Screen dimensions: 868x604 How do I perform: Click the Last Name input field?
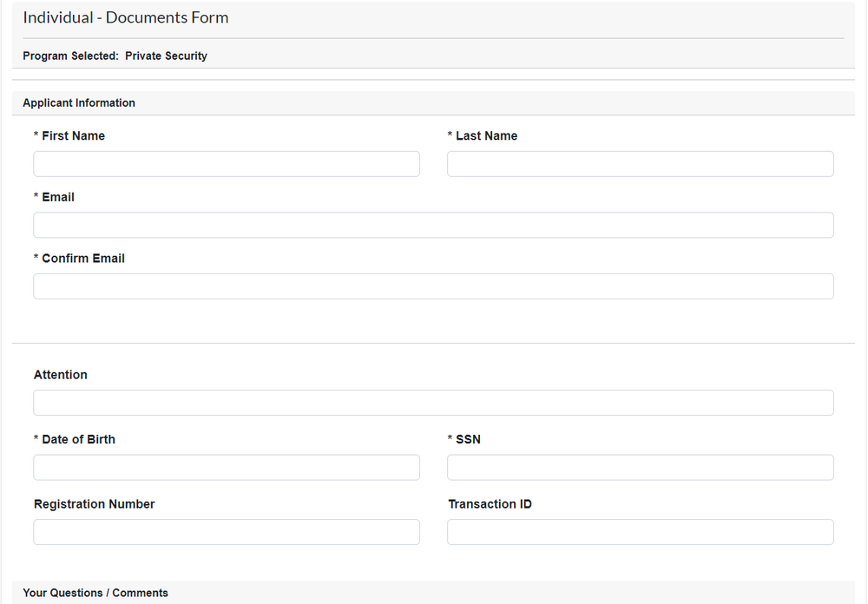pyautogui.click(x=640, y=163)
